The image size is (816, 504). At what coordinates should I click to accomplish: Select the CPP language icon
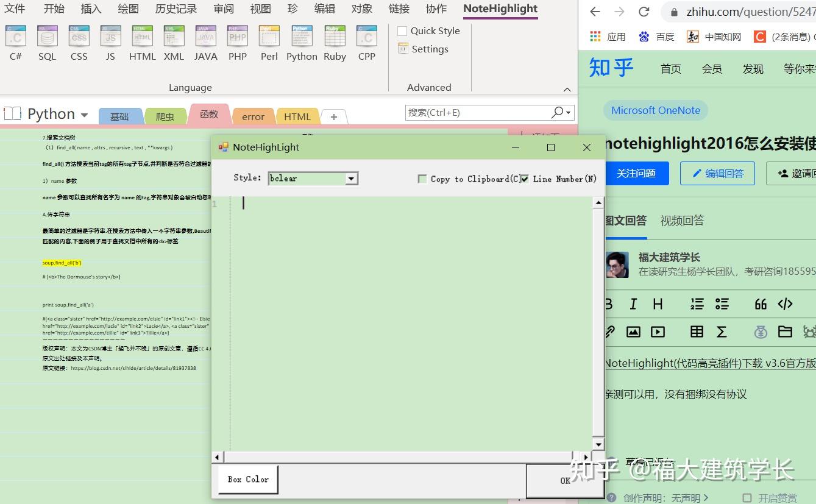(x=367, y=43)
